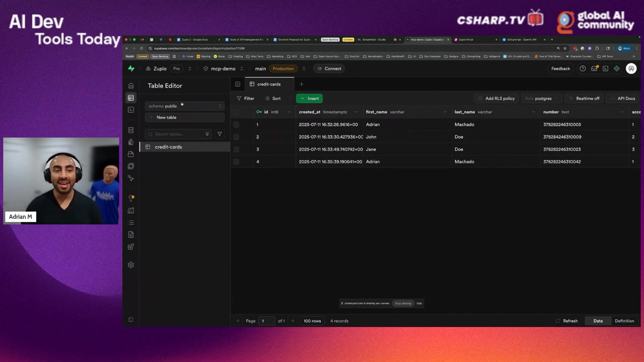
Task: Click the Supabase logo
Action: tap(131, 69)
